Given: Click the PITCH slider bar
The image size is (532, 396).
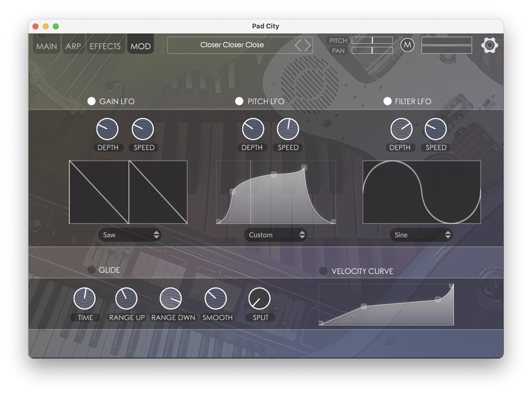Looking at the screenshot, I should click(x=372, y=40).
